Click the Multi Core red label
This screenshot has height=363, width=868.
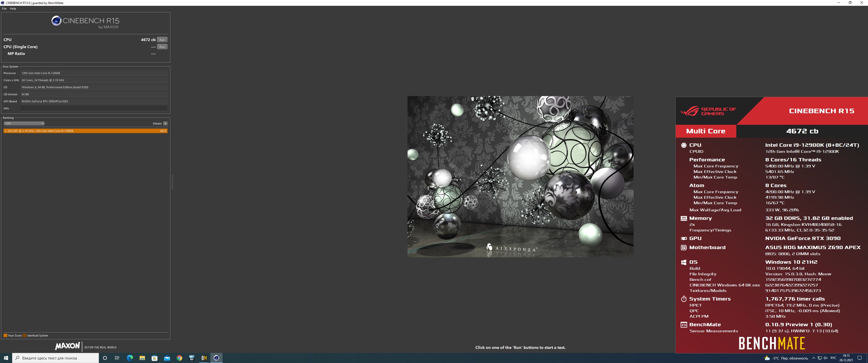(x=706, y=131)
